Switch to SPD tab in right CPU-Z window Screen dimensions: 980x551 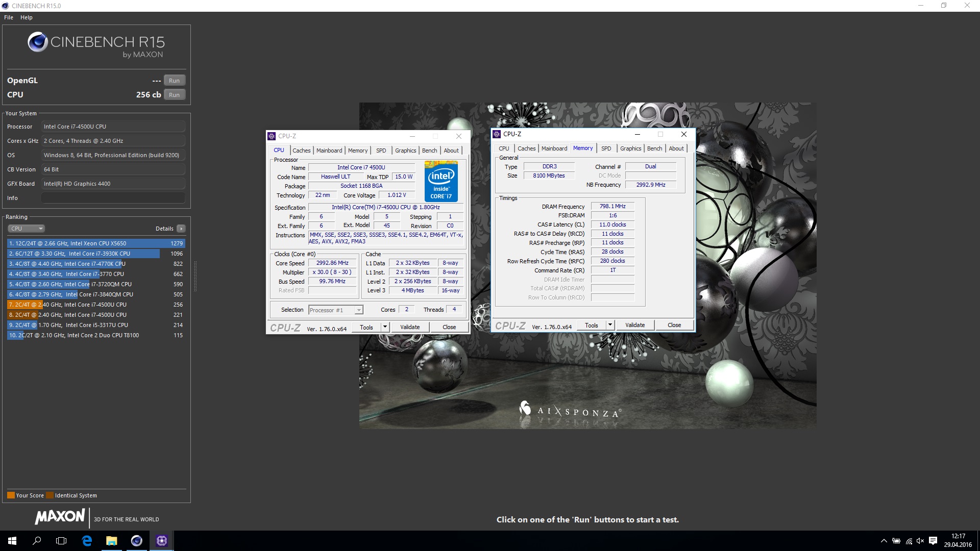[x=606, y=148]
